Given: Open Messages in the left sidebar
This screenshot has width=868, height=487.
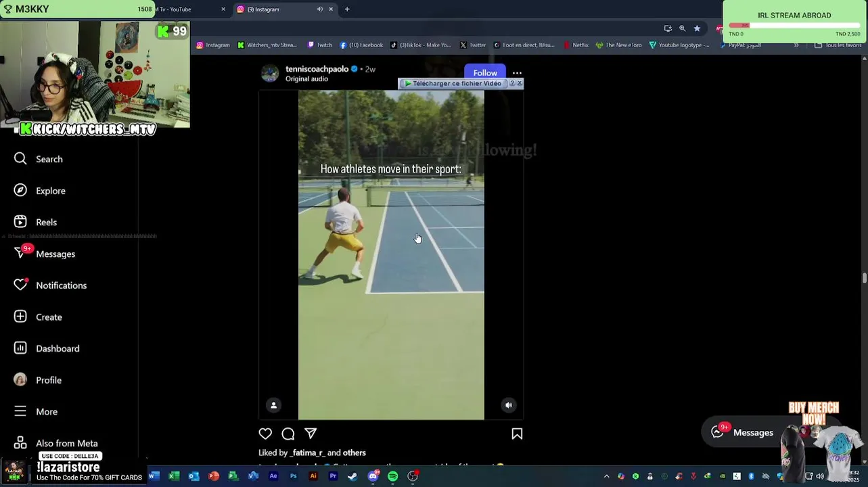Looking at the screenshot, I should click(44, 254).
